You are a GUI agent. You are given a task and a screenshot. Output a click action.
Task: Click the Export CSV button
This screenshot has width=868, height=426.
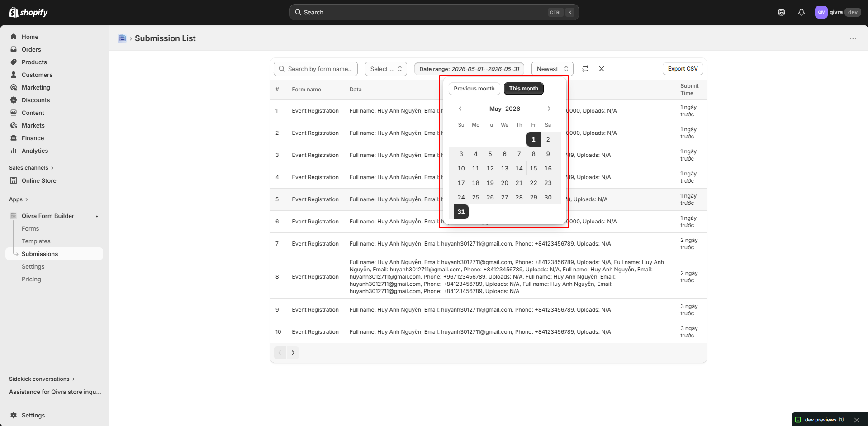pyautogui.click(x=683, y=69)
